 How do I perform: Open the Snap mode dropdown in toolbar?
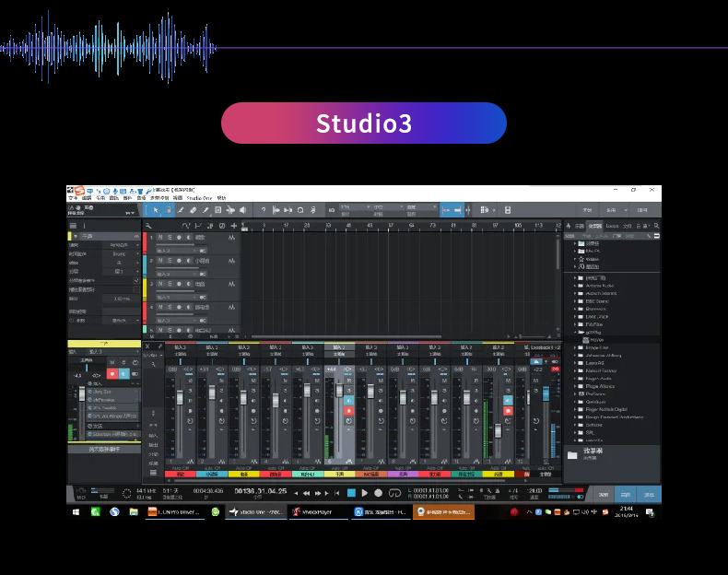click(x=421, y=207)
